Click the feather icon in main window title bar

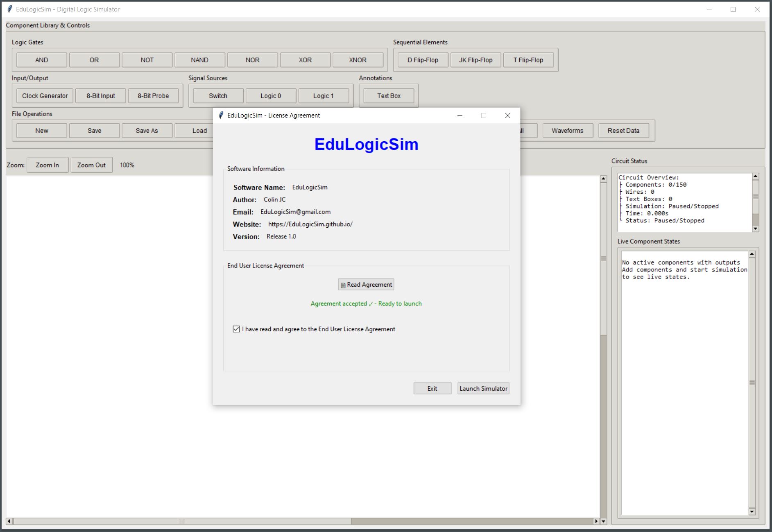click(x=10, y=9)
